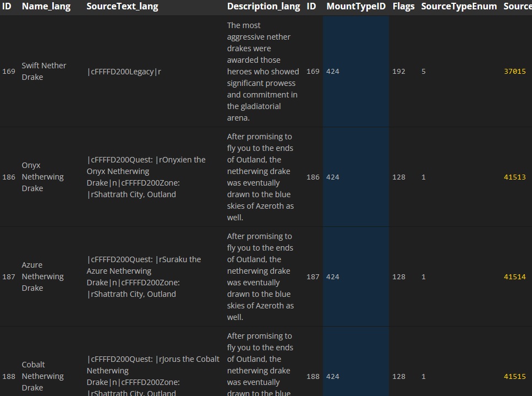532x396 pixels.
Task: Click the MountTypeID column header
Action: (x=356, y=7)
